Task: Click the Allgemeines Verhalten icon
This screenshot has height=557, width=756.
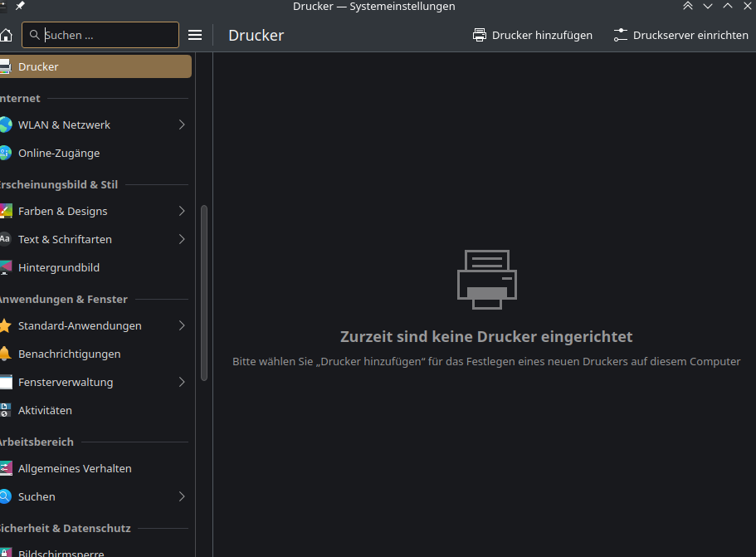Action: [7, 468]
